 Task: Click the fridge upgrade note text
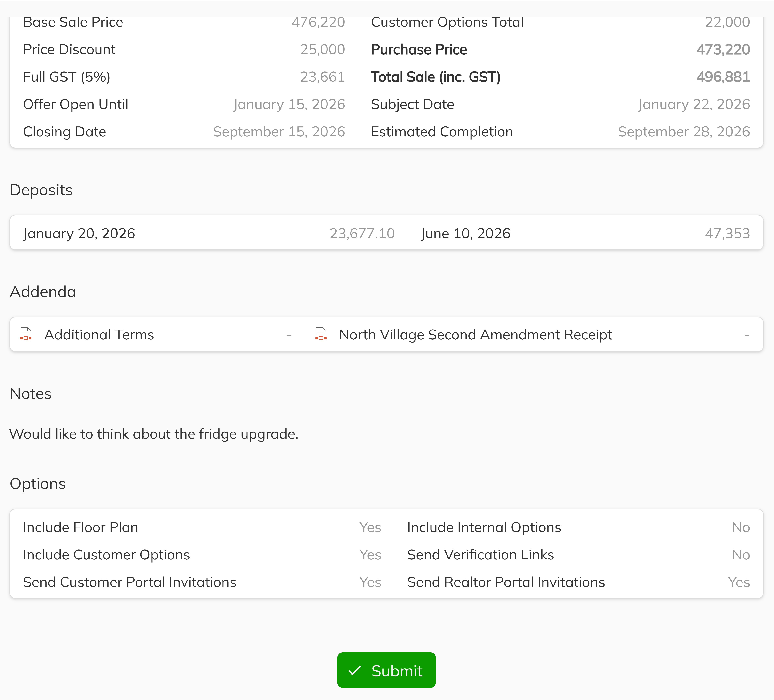click(154, 434)
